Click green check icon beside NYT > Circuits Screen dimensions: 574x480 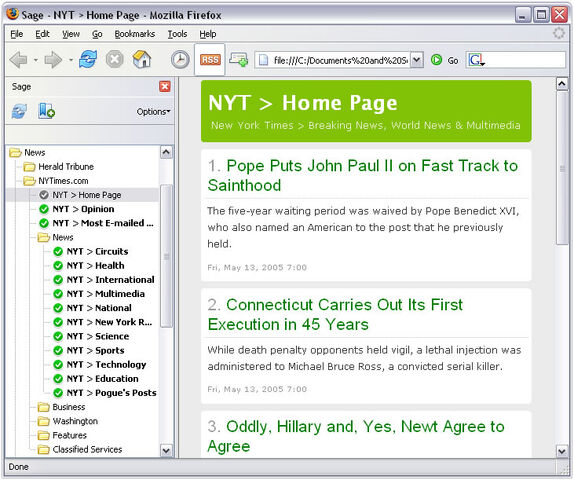(x=58, y=252)
